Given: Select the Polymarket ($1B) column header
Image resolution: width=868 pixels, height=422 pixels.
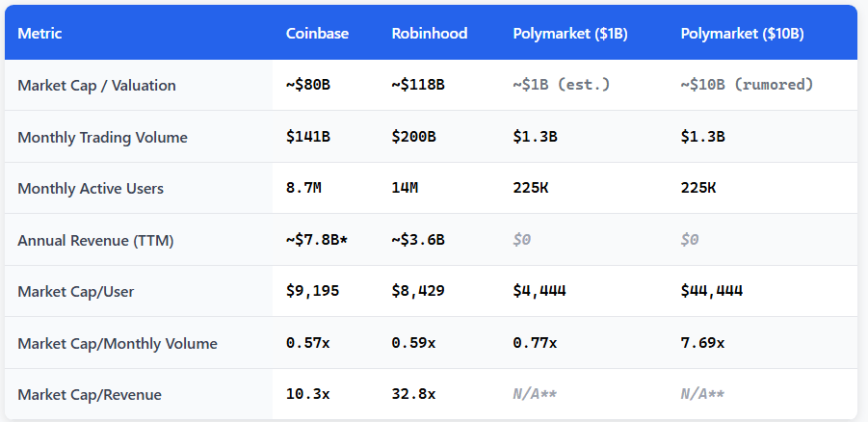Looking at the screenshot, I should (570, 34).
